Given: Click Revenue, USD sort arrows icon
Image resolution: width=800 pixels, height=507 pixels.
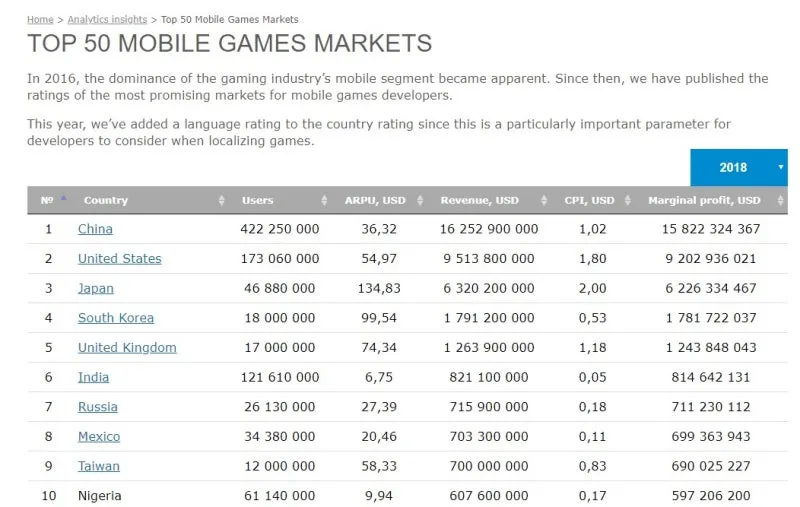Looking at the screenshot, I should pyautogui.click(x=544, y=200).
